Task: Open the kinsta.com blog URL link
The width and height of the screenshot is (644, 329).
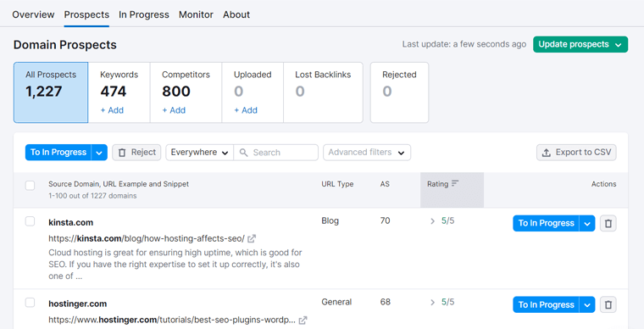Action: pyautogui.click(x=147, y=238)
